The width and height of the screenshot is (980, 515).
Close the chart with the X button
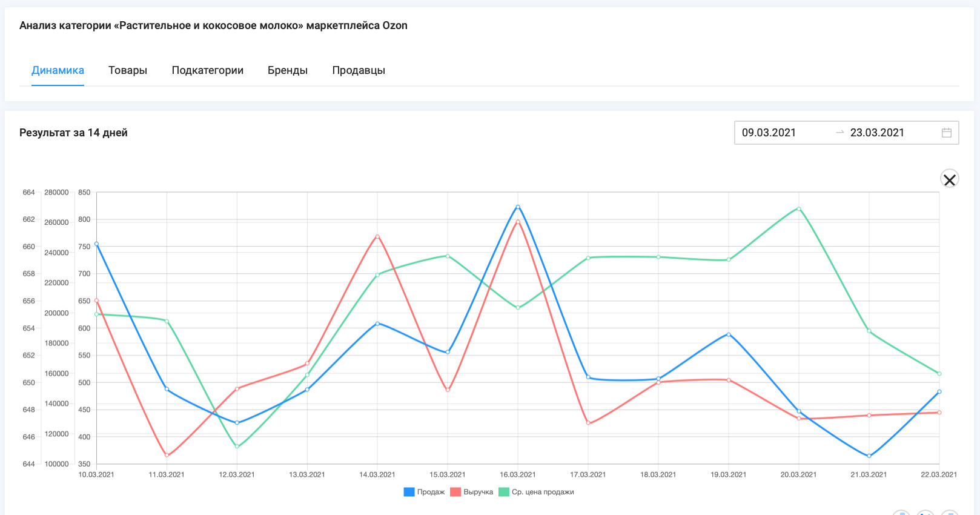coord(950,179)
